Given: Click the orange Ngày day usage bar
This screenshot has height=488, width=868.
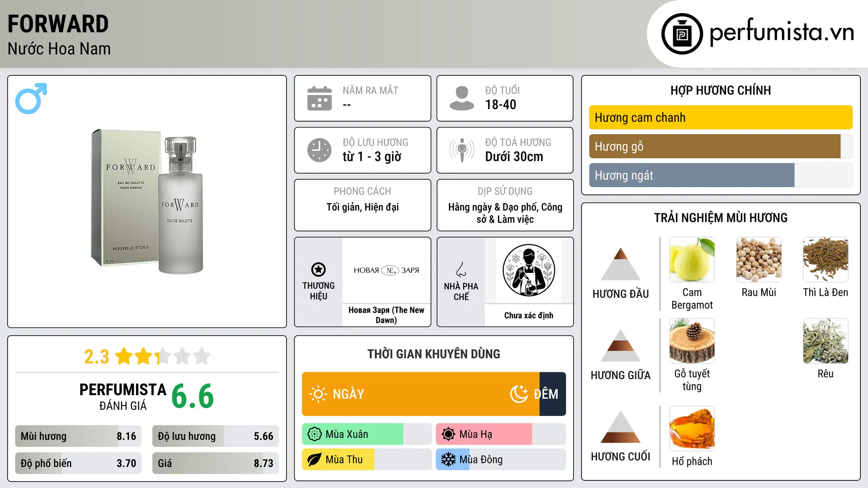Looking at the screenshot, I should (420, 394).
